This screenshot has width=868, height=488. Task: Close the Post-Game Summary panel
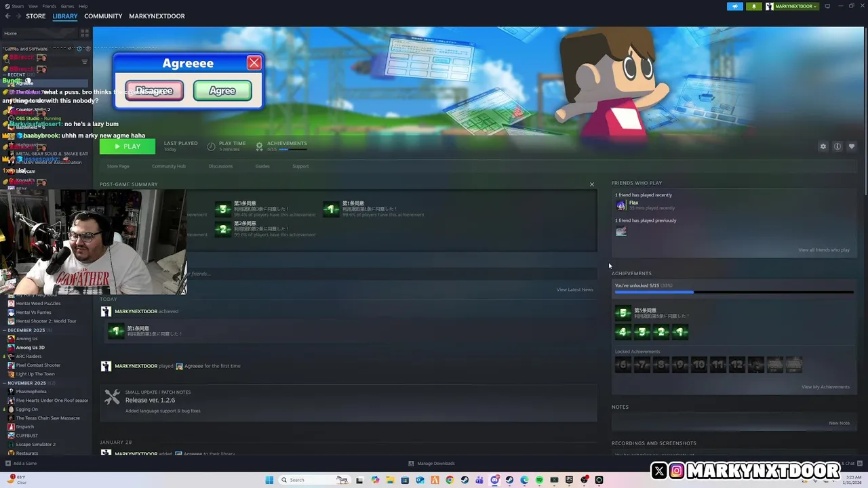(591, 184)
